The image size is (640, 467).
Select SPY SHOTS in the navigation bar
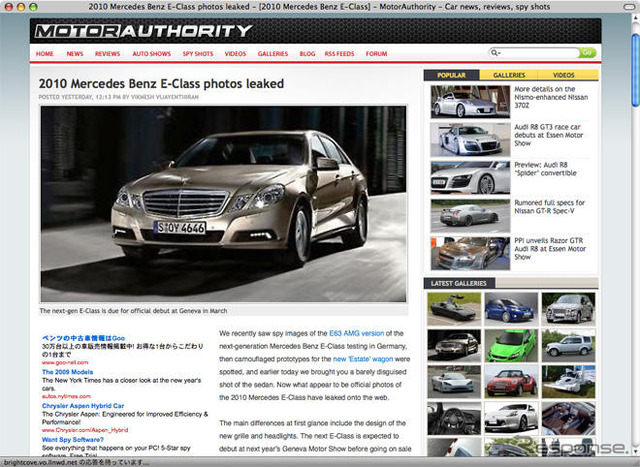(x=198, y=53)
